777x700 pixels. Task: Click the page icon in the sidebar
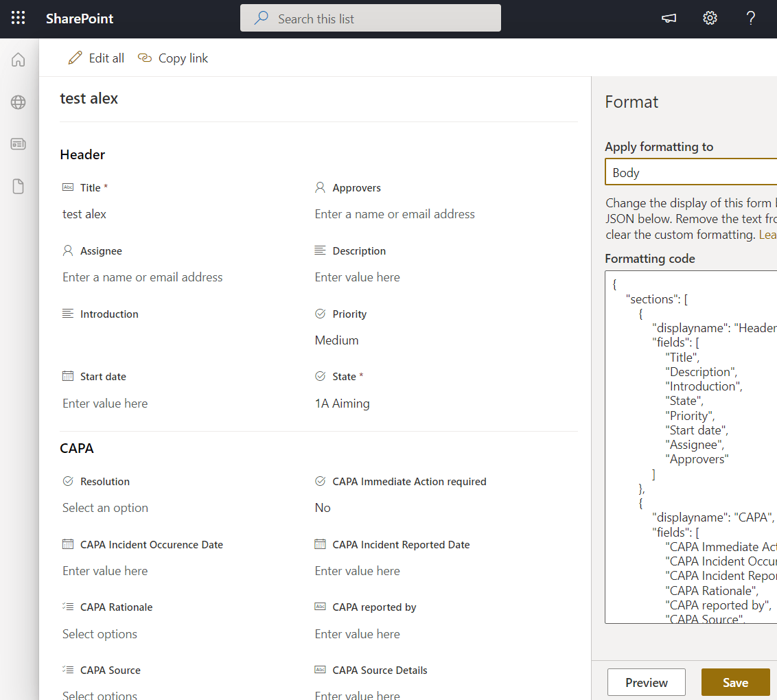(18, 185)
